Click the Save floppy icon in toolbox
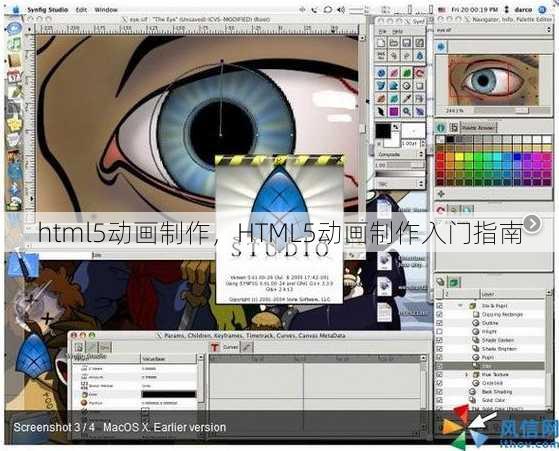The width and height of the screenshot is (559, 451). tap(406, 43)
